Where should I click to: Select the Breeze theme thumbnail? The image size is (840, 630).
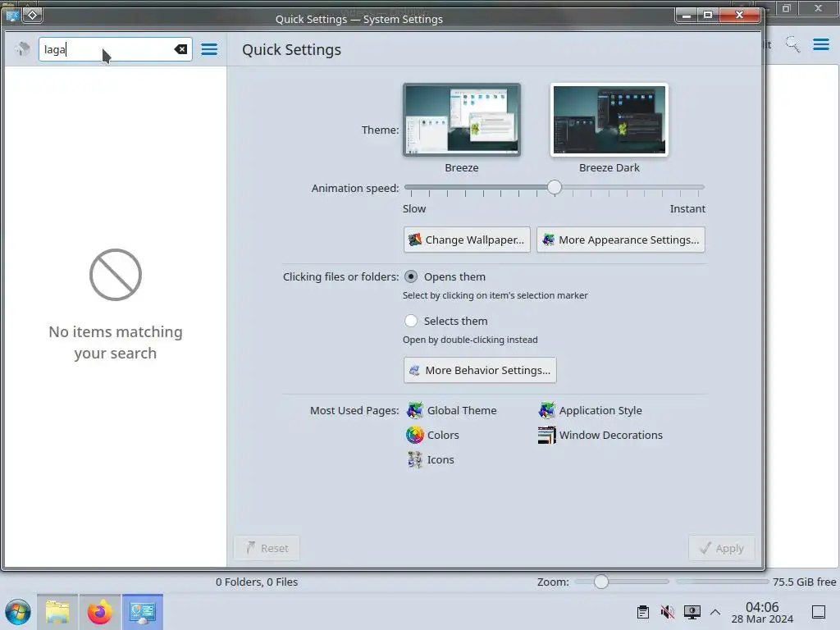[462, 120]
